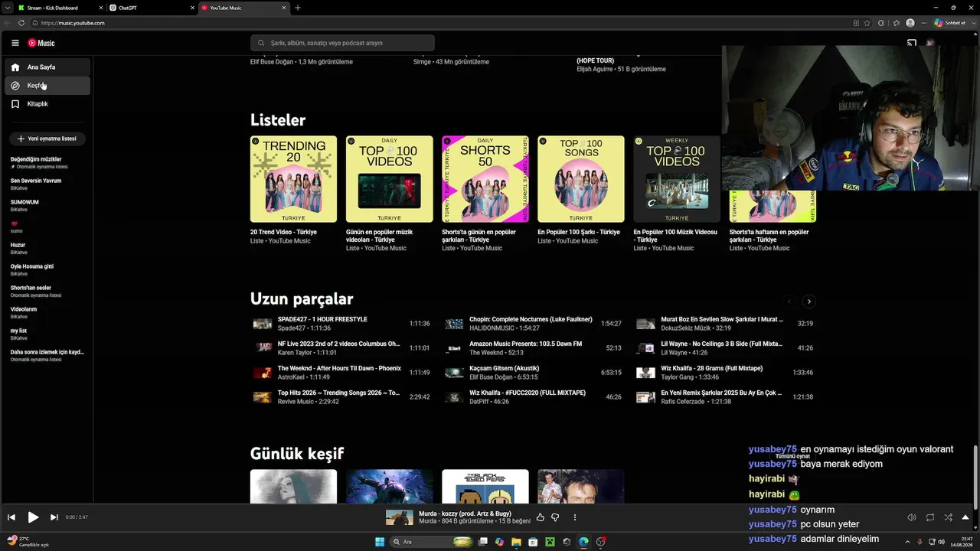This screenshot has height=551, width=980.
Task: Play Amazon Music Presents: 103.5 Dawn FM
Action: tap(533, 348)
